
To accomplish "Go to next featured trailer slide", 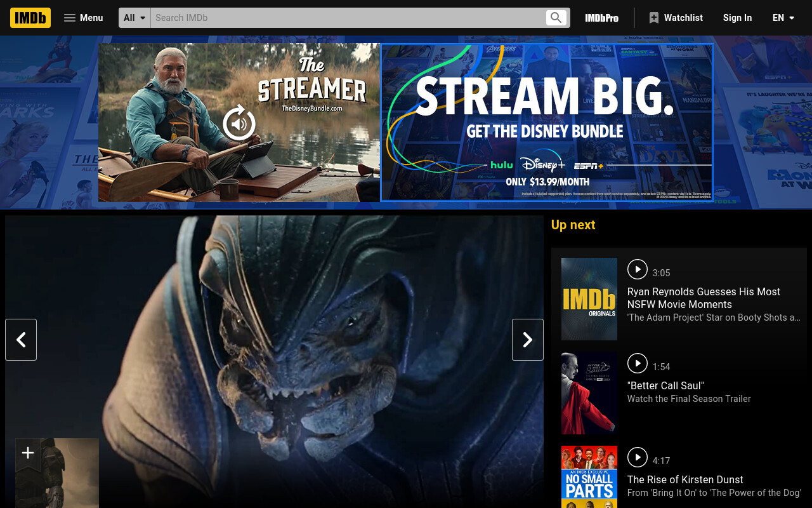I will [x=528, y=340].
